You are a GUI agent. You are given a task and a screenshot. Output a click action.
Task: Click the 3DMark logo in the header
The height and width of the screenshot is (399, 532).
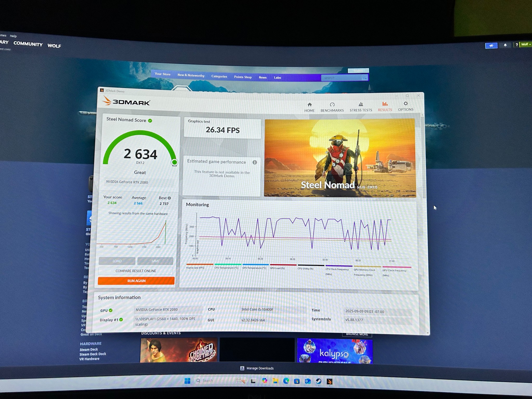coord(126,101)
